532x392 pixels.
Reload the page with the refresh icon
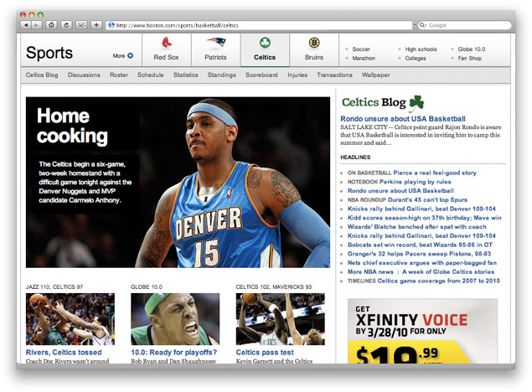(x=66, y=25)
